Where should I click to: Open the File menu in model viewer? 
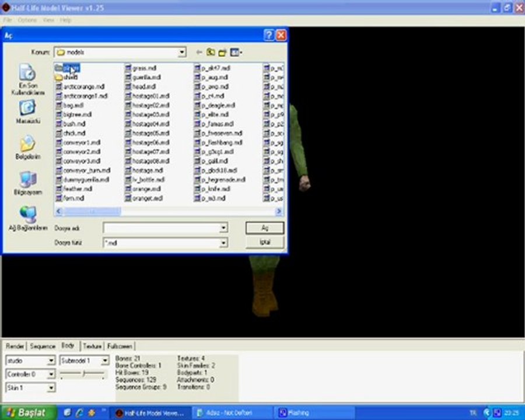pos(8,20)
